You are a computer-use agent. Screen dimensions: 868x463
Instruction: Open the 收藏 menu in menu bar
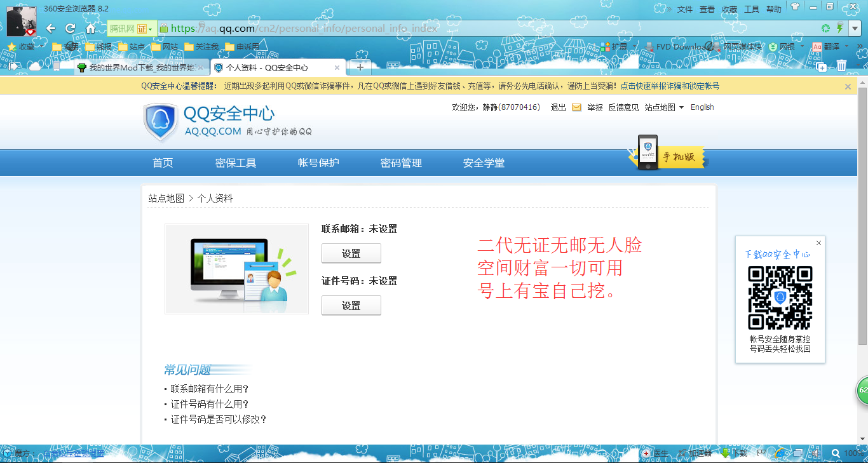click(x=729, y=9)
